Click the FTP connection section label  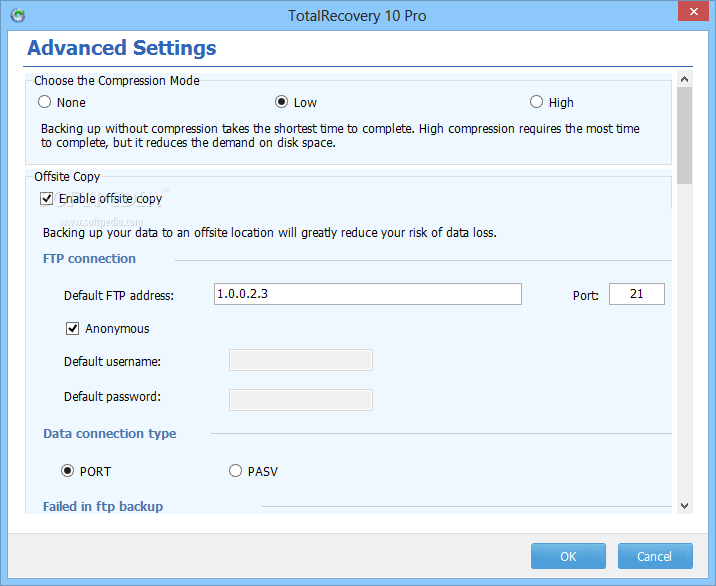90,259
